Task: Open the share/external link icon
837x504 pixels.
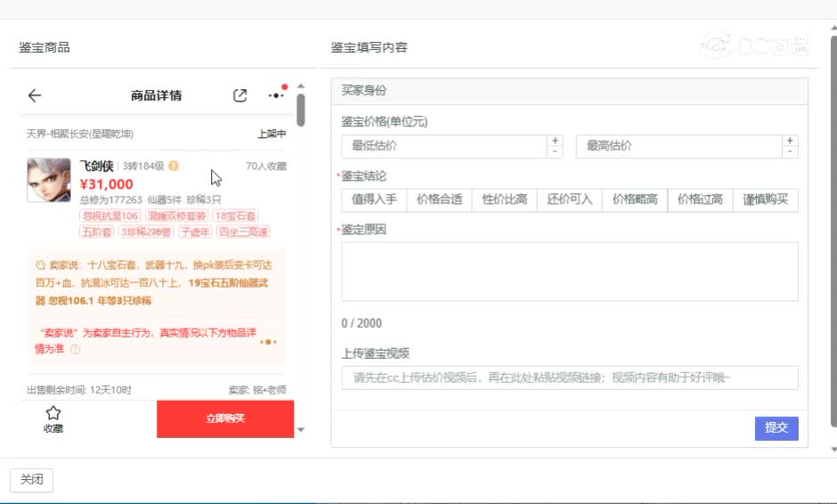Action: coord(240,95)
